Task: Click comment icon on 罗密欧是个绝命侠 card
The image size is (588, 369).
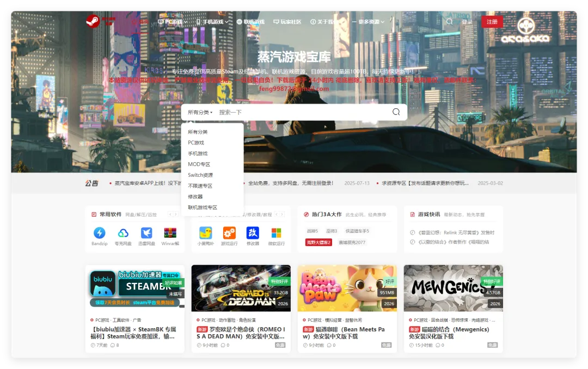Action: [223, 345]
